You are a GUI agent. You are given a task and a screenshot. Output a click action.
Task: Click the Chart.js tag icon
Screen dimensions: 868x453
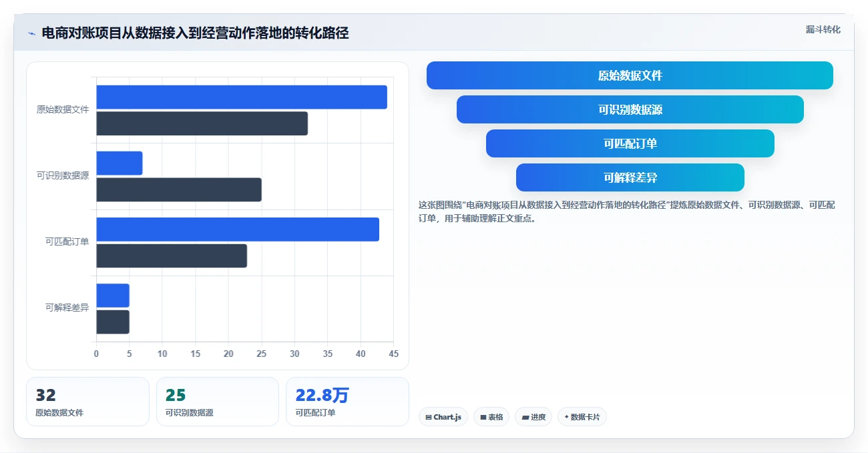coord(428,418)
